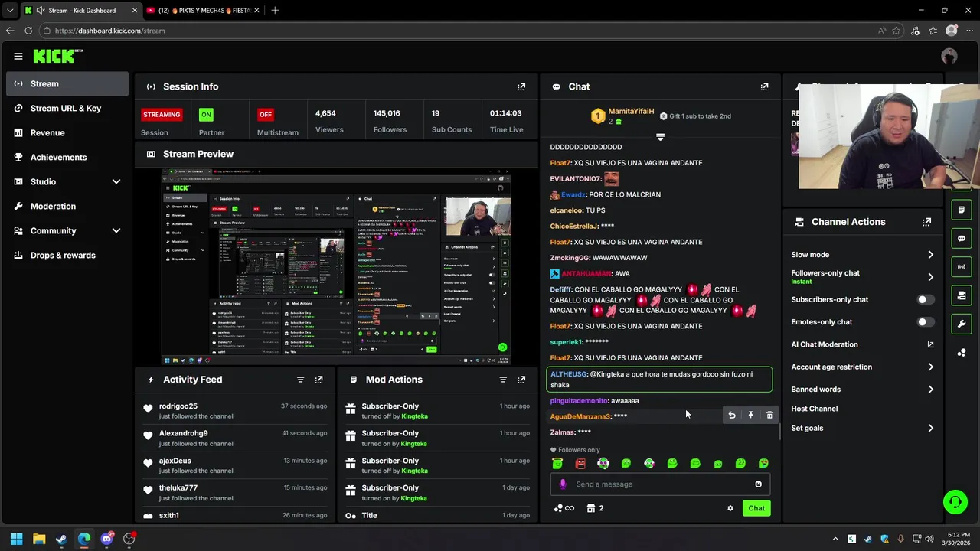The width and height of the screenshot is (980, 551).
Task: Toggle the notes panel icon in right rail
Action: 962,210
